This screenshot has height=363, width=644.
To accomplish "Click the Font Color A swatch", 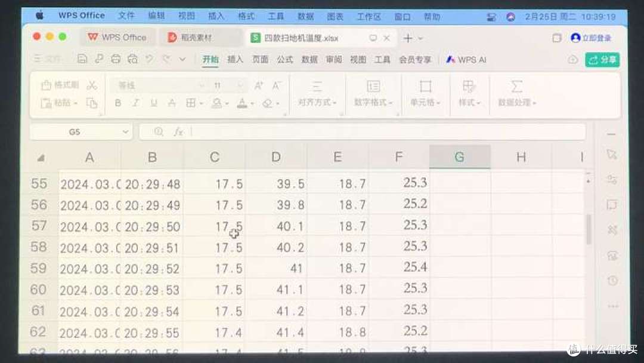I will [x=242, y=103].
